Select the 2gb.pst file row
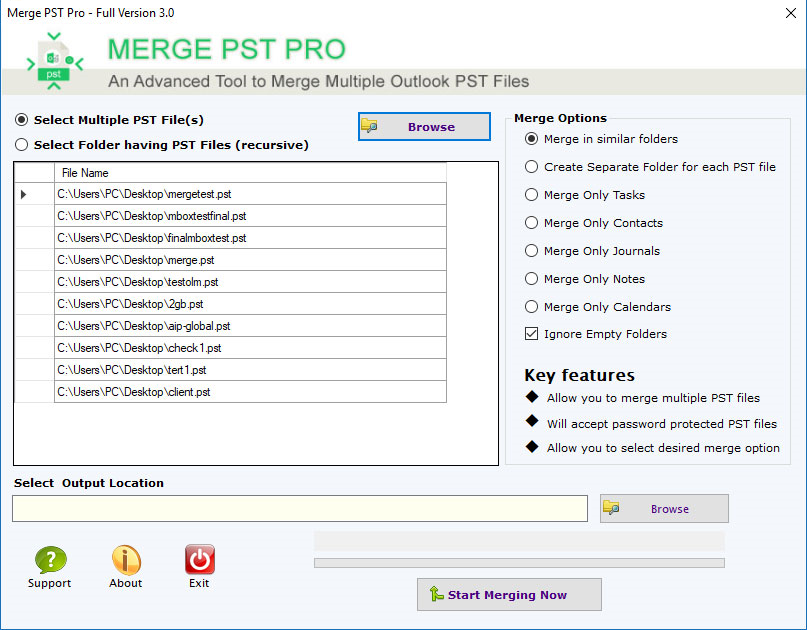The height and width of the screenshot is (630, 807). (250, 304)
